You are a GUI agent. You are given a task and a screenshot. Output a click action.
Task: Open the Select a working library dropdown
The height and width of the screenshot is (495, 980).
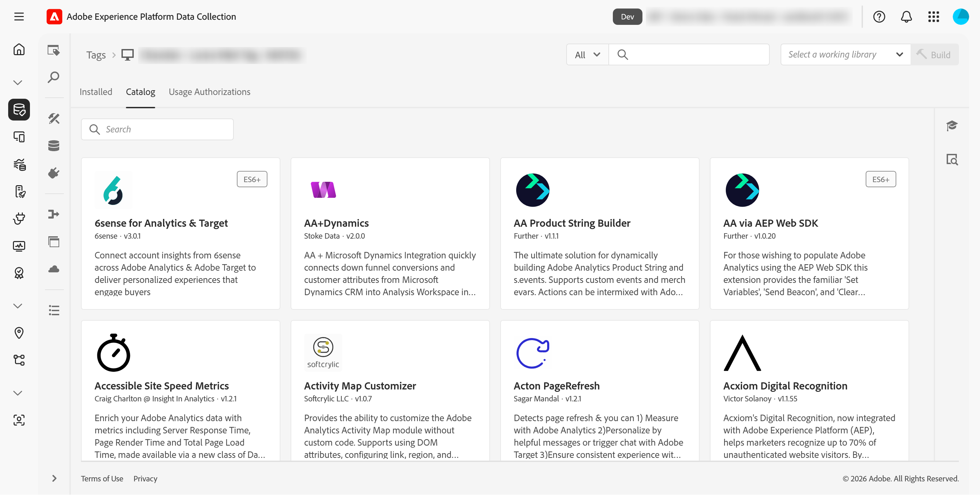(x=845, y=55)
